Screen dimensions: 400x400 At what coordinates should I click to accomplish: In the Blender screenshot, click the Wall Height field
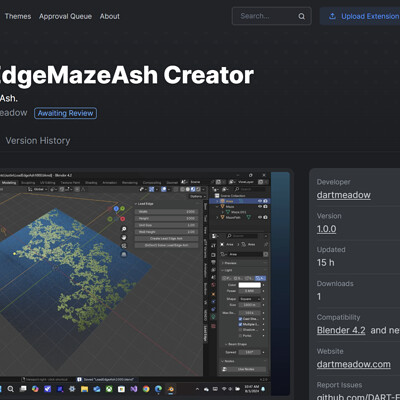[x=166, y=232]
